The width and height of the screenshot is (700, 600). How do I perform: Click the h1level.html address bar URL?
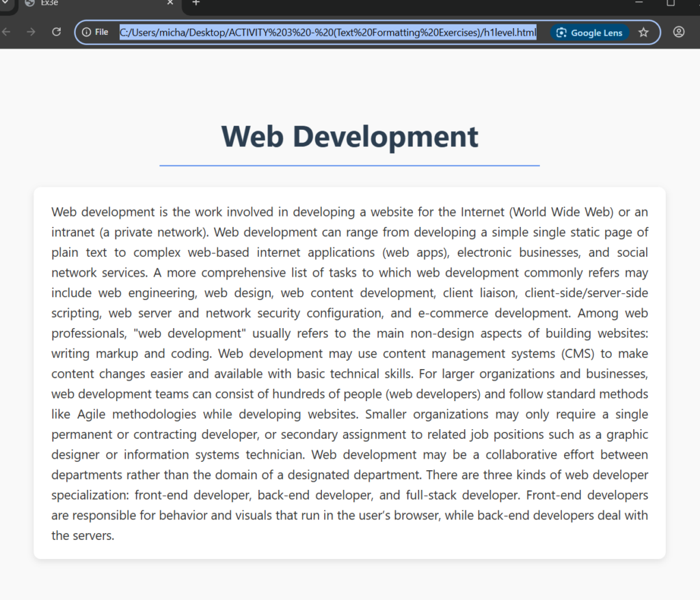point(328,32)
